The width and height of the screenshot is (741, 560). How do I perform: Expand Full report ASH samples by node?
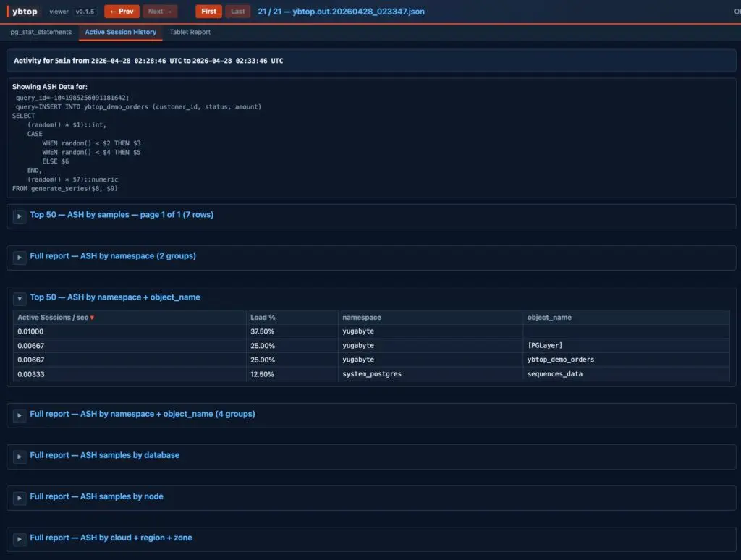click(20, 497)
